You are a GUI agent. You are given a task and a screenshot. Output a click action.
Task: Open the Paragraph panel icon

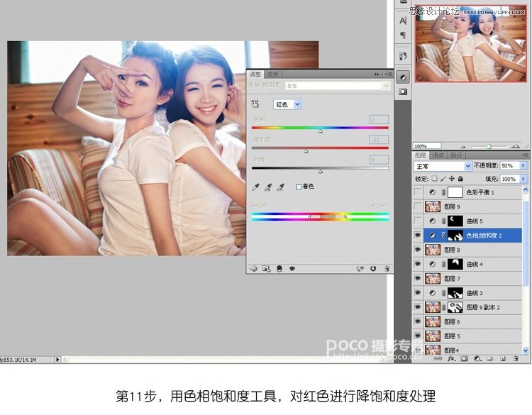click(403, 35)
